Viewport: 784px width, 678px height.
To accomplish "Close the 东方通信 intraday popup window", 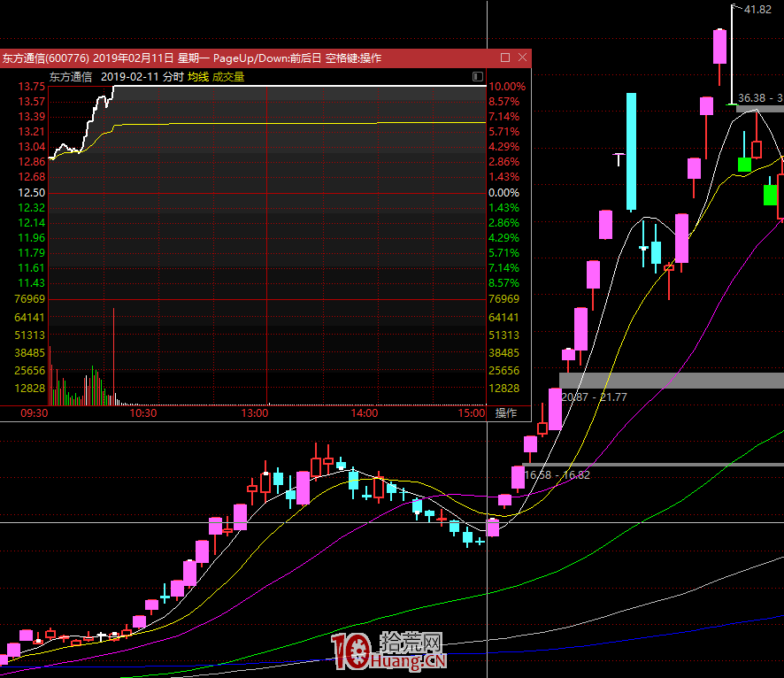I will click(x=522, y=58).
